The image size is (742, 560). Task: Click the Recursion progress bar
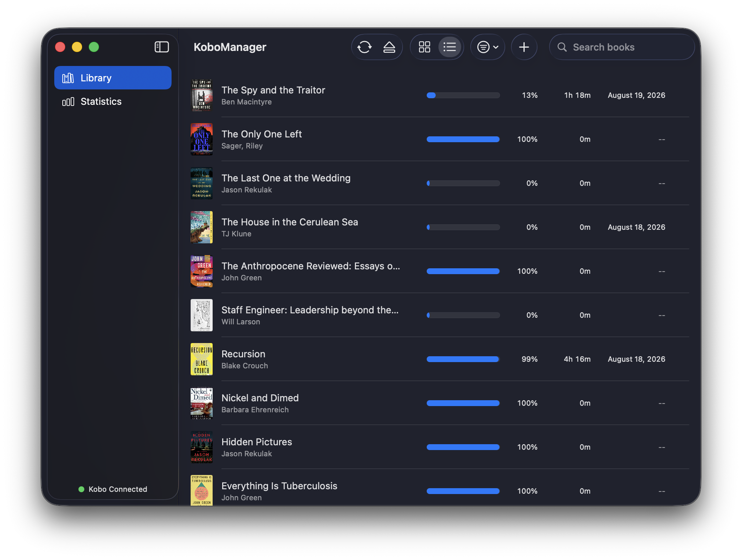[463, 359]
